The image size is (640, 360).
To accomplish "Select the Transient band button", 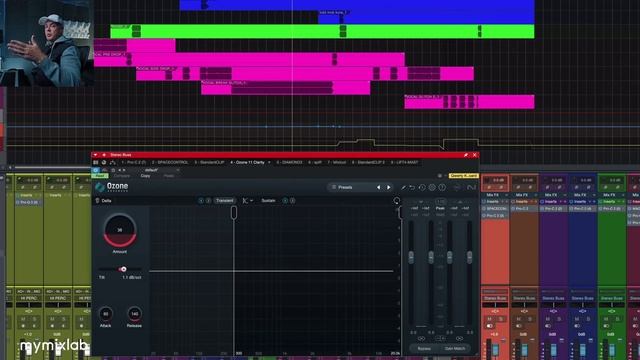I will point(224,200).
